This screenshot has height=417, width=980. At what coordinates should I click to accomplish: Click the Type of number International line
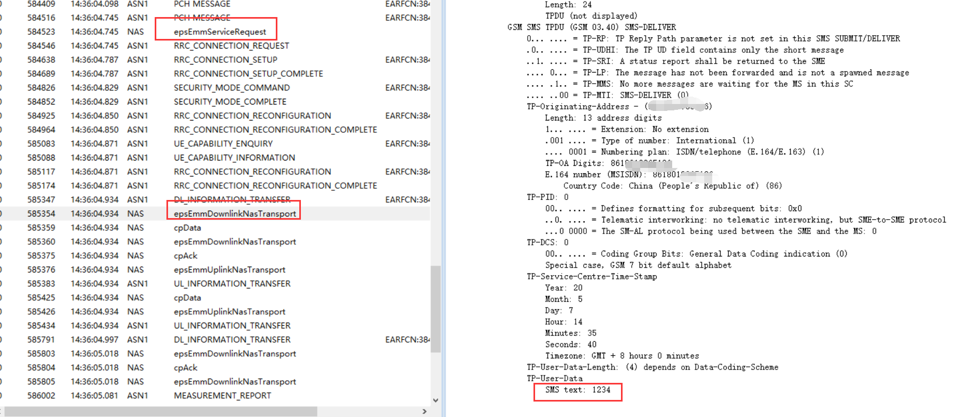(649, 140)
